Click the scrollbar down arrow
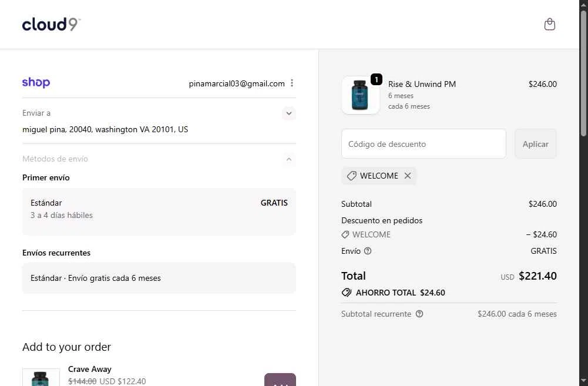This screenshot has width=588, height=386. tap(583, 381)
